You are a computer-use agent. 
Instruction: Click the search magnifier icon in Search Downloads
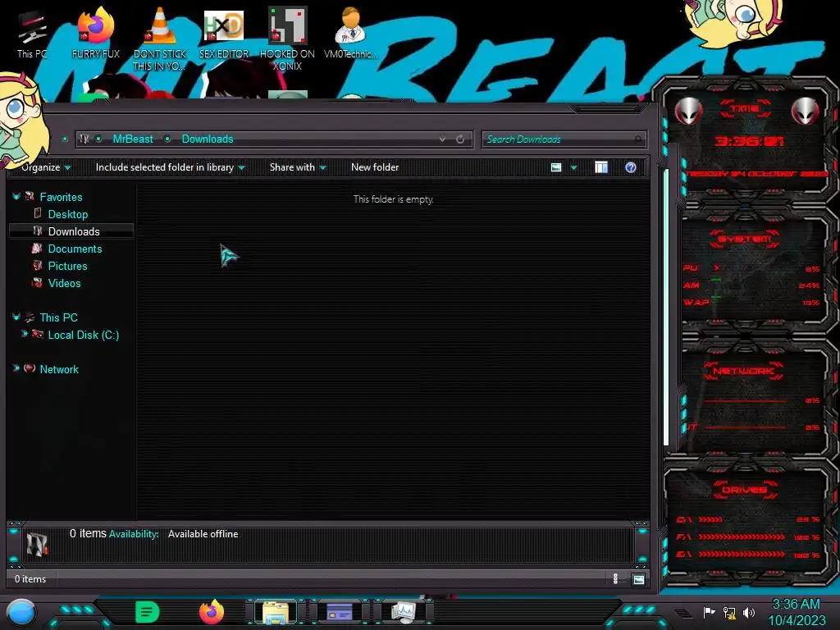(637, 139)
